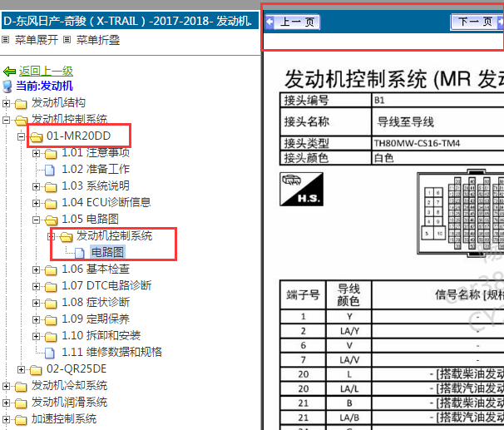Click the connector pinout diagram image
This screenshot has height=430, width=504.
460,213
